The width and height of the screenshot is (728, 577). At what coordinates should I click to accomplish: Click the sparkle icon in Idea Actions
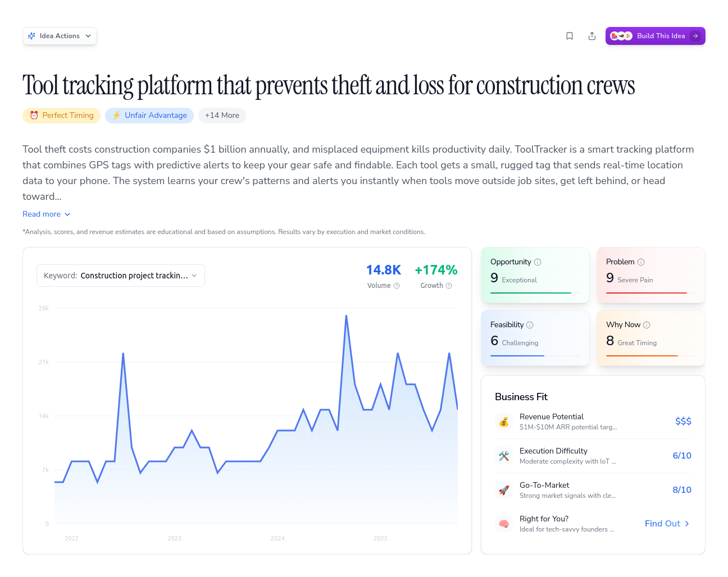pos(32,35)
